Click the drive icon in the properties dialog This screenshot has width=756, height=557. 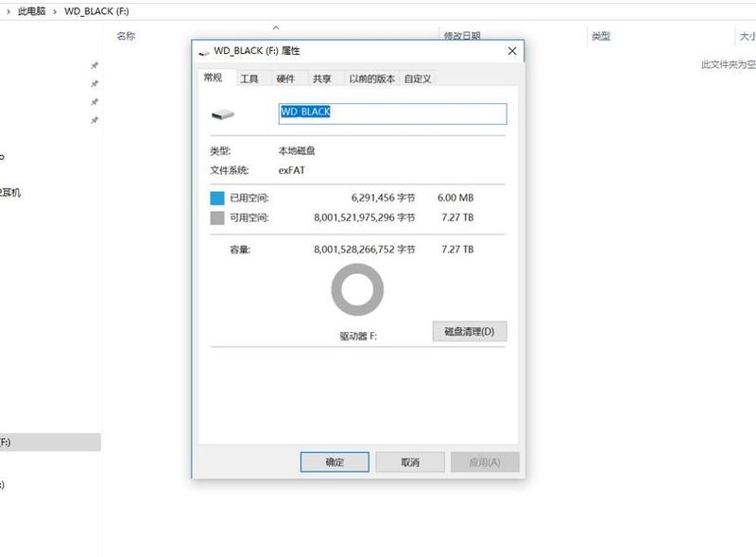point(221,113)
